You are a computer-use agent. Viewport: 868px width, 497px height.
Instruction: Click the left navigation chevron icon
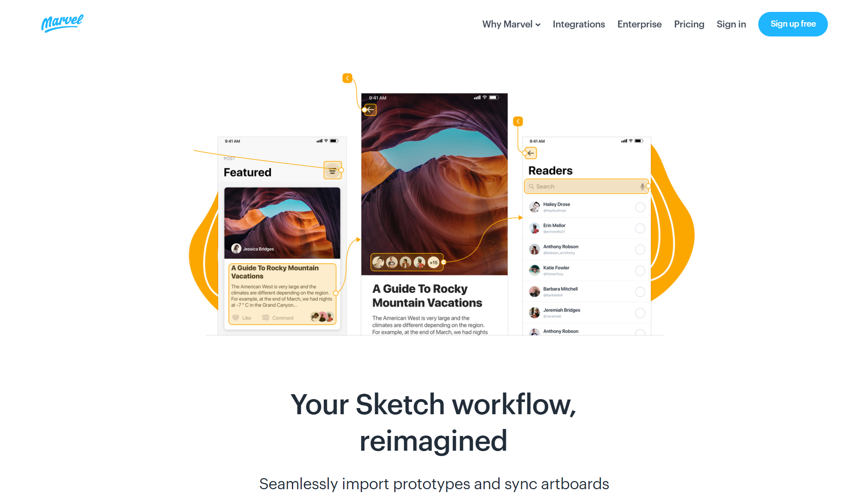[x=348, y=78]
